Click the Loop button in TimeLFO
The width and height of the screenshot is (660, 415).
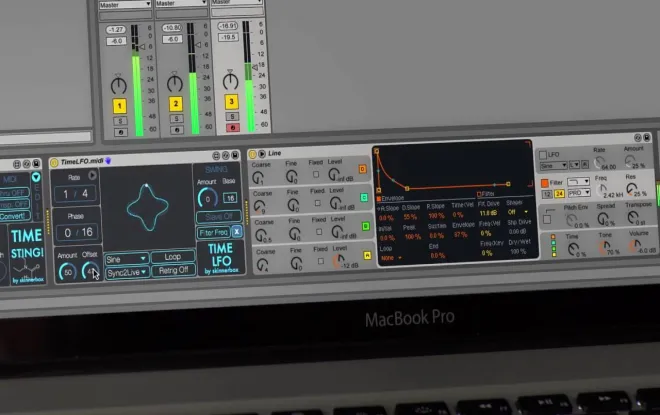coord(173,257)
